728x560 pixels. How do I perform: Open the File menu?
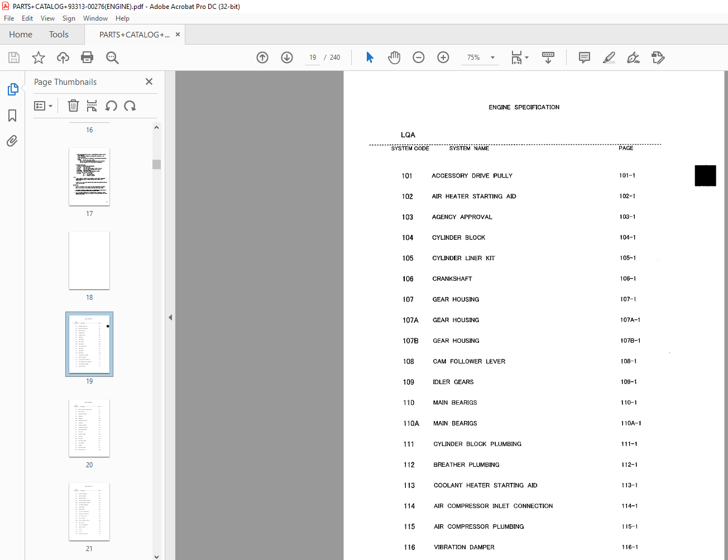pos(9,18)
